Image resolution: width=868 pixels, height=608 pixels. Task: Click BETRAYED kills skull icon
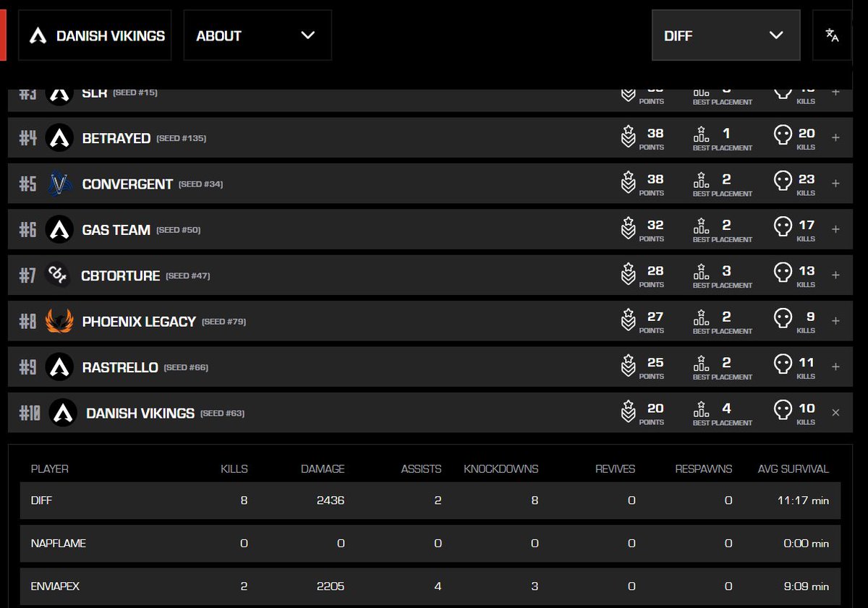[782, 135]
